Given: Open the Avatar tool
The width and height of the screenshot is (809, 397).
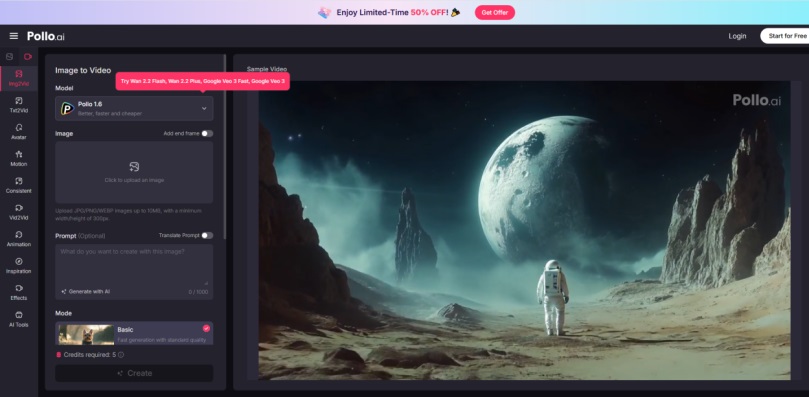Looking at the screenshot, I should click(x=19, y=132).
